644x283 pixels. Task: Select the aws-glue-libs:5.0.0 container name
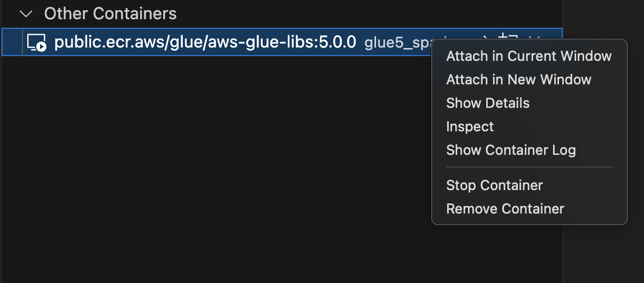pos(205,42)
